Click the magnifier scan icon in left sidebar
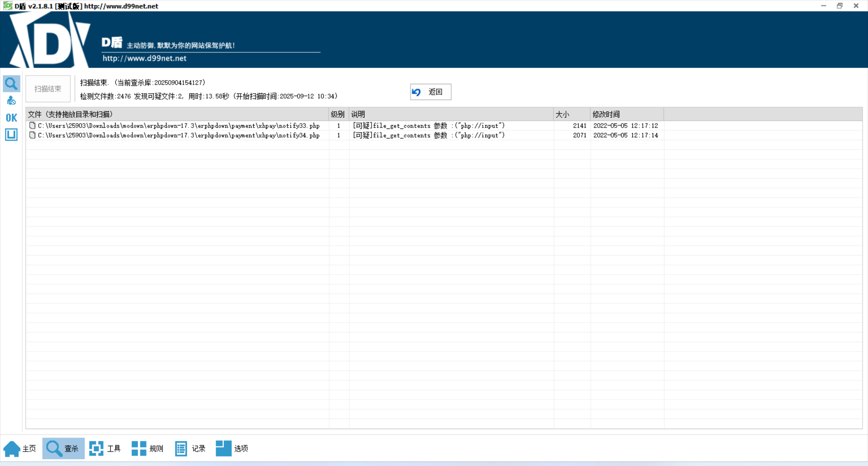Screen dimensions: 868x466 pos(11,84)
